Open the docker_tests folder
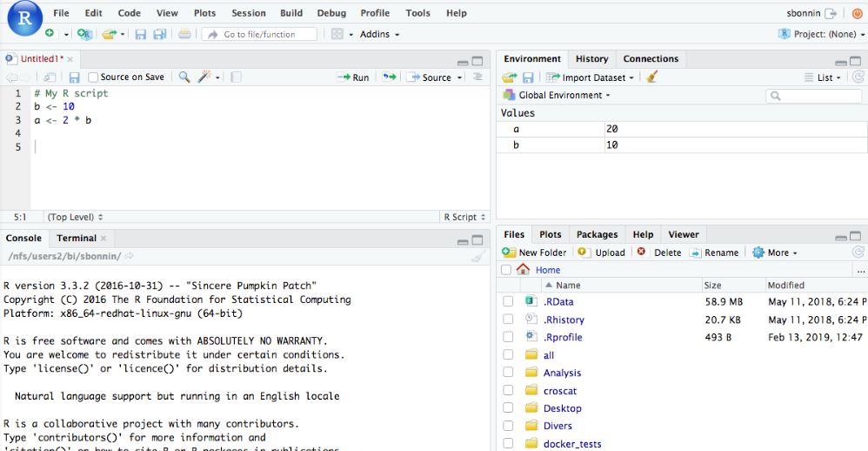The width and height of the screenshot is (868, 451). [571, 444]
